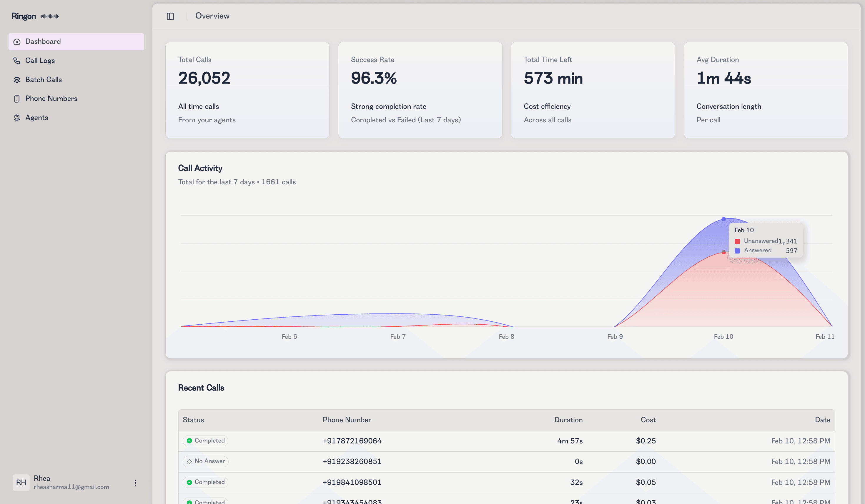Viewport: 865px width, 504px height.
Task: Sort the table by the Date column header
Action: (822, 420)
